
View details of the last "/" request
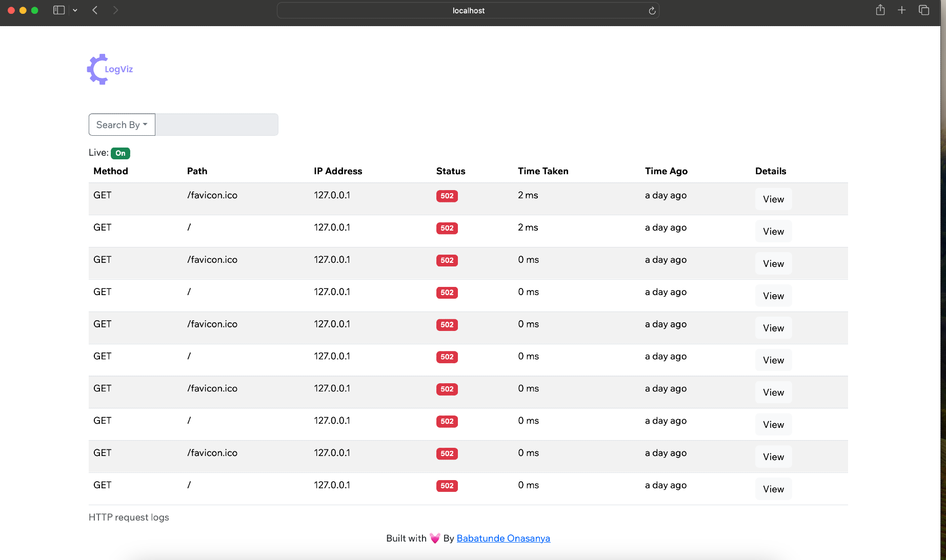tap(773, 488)
